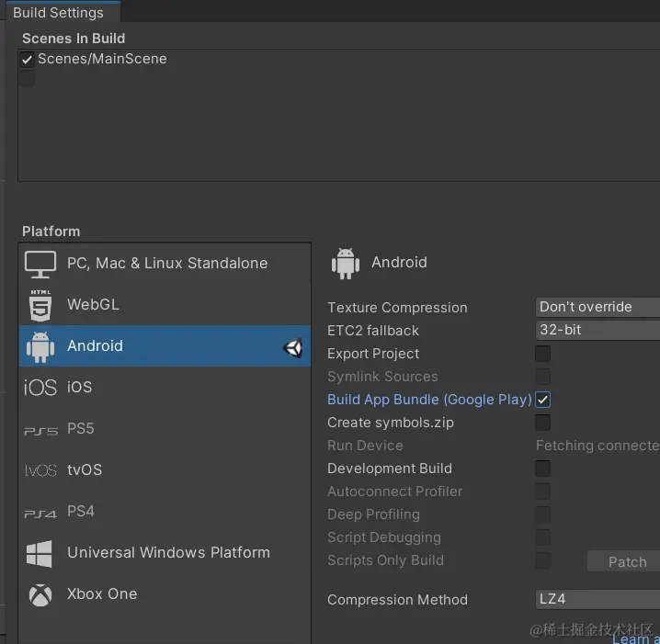Click the Patch button

click(624, 562)
